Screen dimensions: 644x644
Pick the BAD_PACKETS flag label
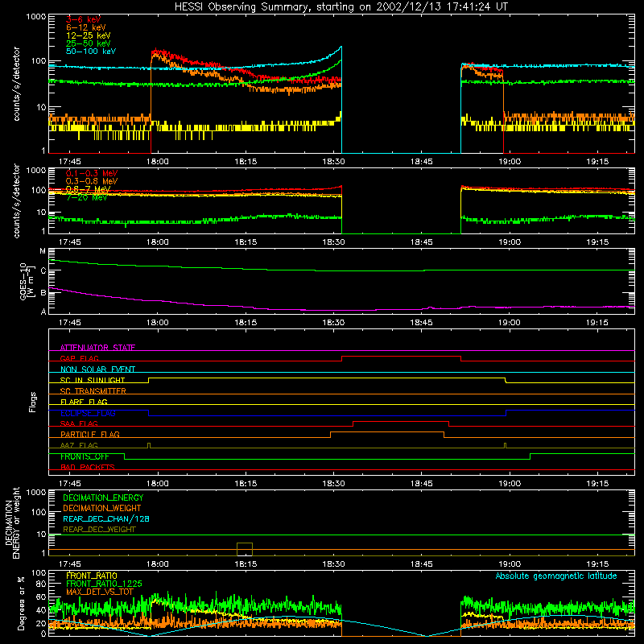88,467
